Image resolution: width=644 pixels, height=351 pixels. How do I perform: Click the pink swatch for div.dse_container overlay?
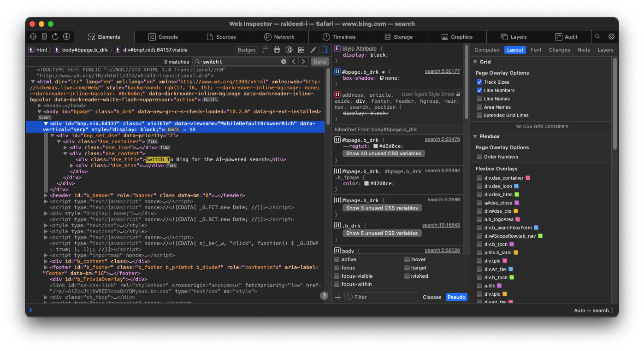coord(528,178)
